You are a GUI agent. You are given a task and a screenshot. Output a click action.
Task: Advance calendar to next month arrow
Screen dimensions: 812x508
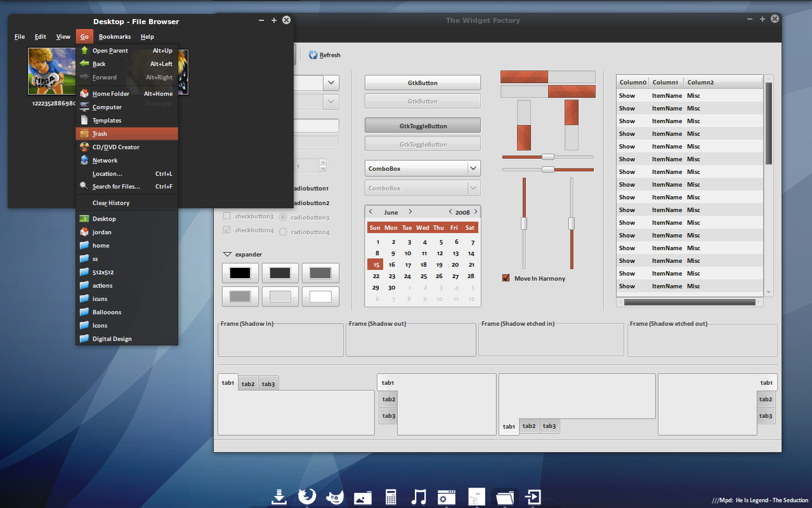coord(410,212)
